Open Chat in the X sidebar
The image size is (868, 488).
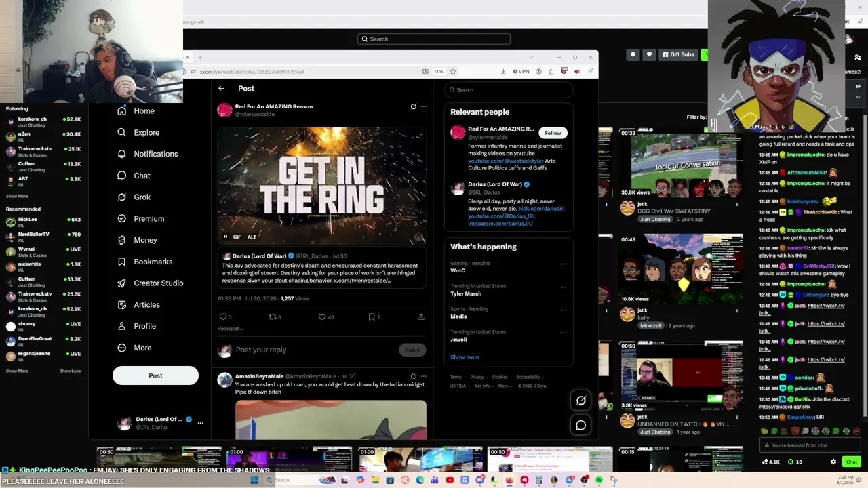coord(134,176)
